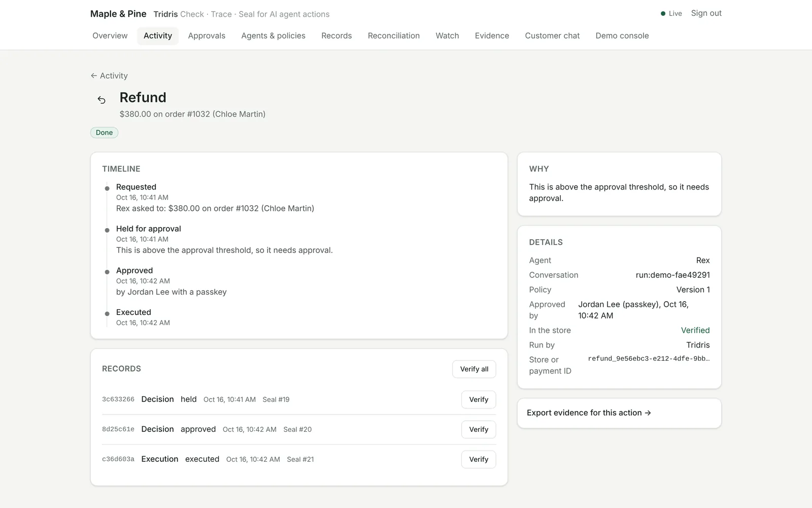Verify the Seal #19 held record
Image resolution: width=812 pixels, height=508 pixels.
coord(479,400)
